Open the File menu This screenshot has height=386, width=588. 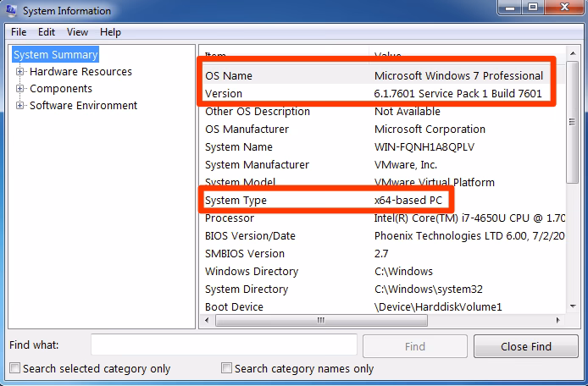(19, 32)
